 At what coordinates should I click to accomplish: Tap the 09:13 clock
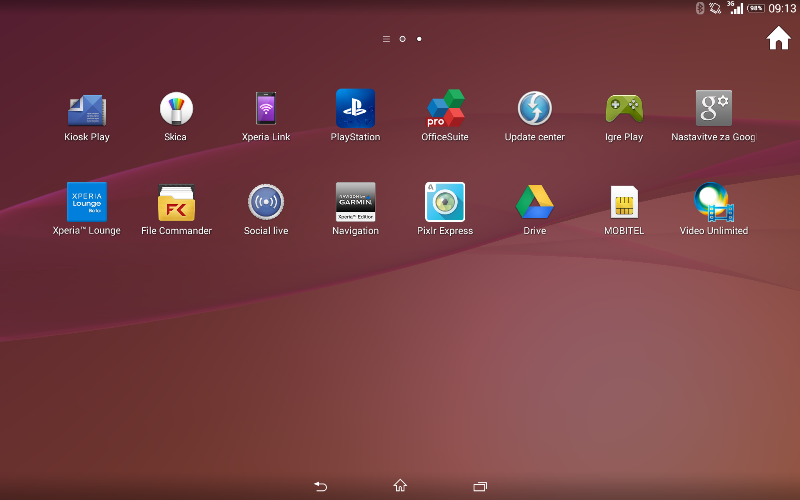782,8
